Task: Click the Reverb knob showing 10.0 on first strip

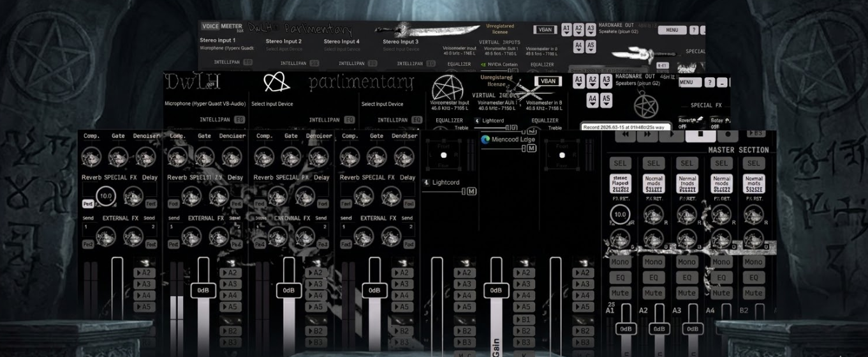Action: (106, 195)
